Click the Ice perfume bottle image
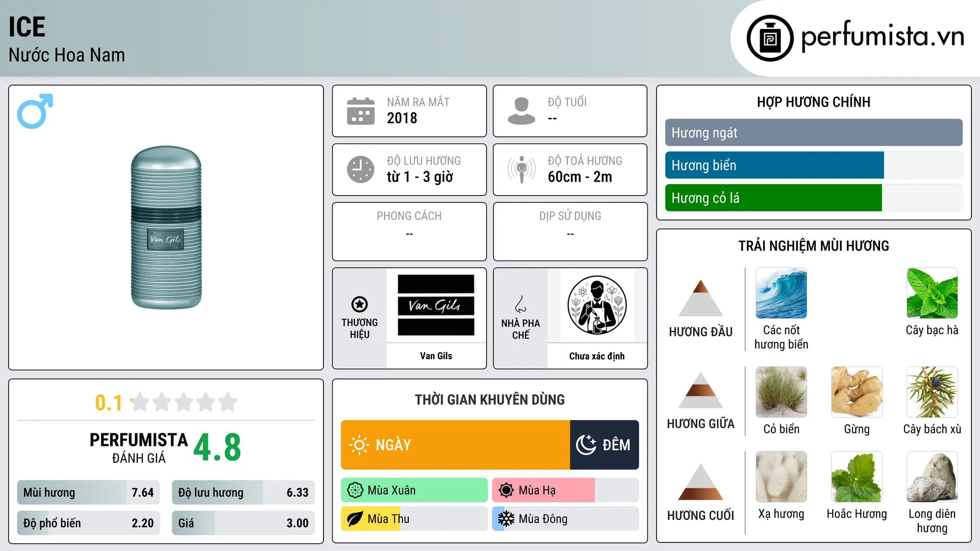 point(166,227)
